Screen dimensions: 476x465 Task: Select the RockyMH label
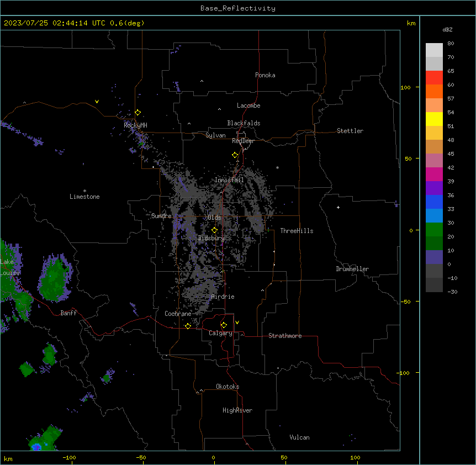coord(135,125)
